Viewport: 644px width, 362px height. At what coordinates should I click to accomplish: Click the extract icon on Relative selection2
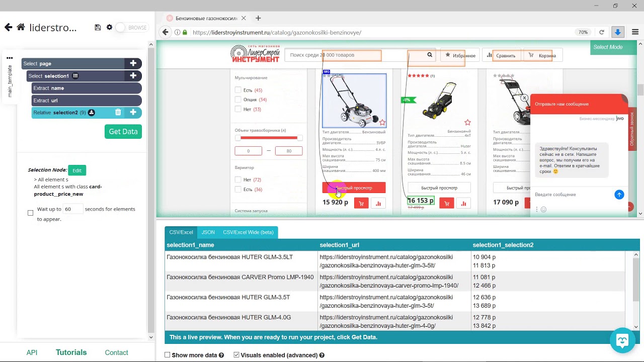coord(92,113)
